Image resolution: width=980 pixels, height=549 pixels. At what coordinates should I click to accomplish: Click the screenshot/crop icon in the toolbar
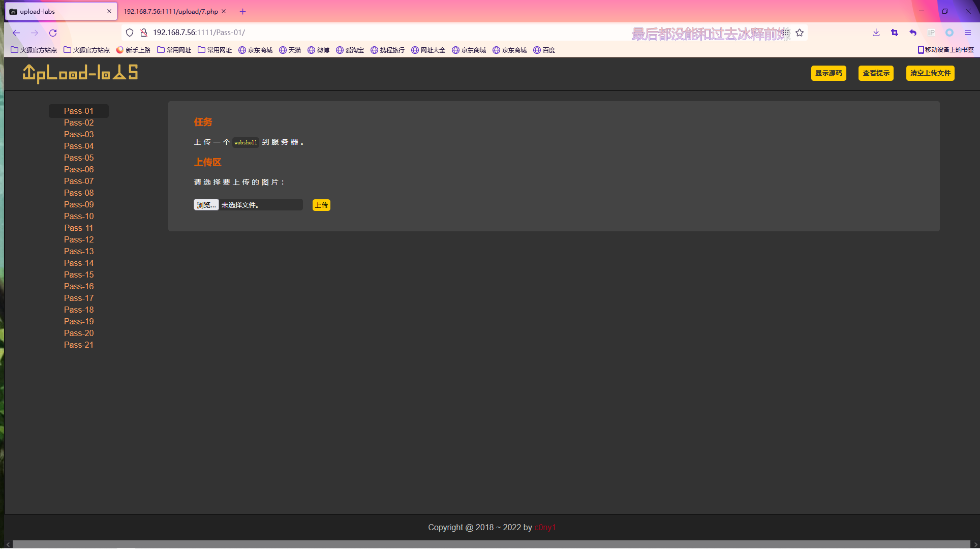(x=894, y=33)
